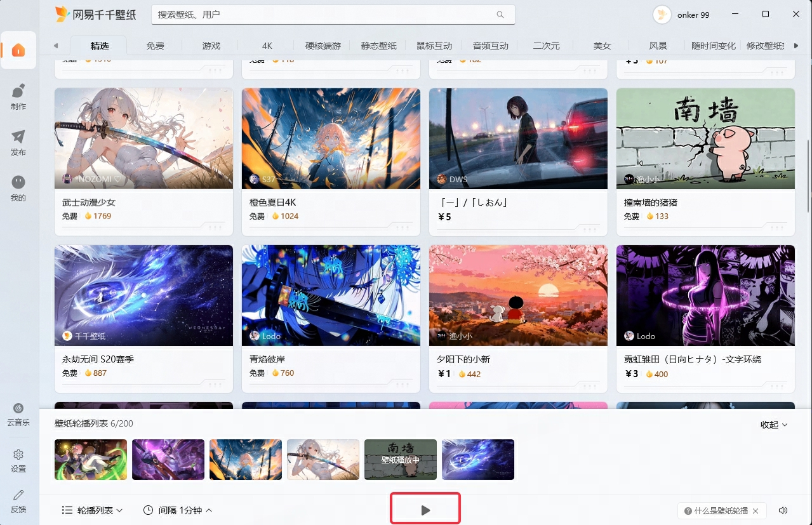Open the 橙色夏日4K wallpaper preview
This screenshot has height=525, width=812.
tap(331, 138)
